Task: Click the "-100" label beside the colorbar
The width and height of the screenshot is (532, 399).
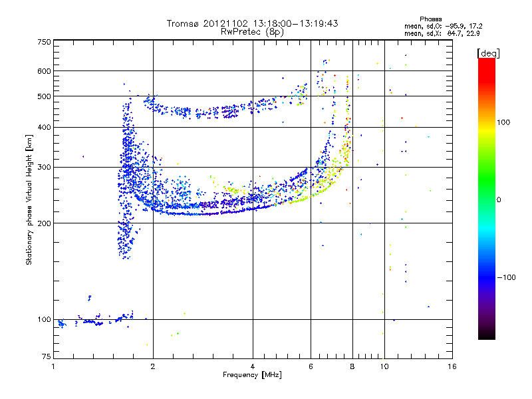Action: (506, 277)
